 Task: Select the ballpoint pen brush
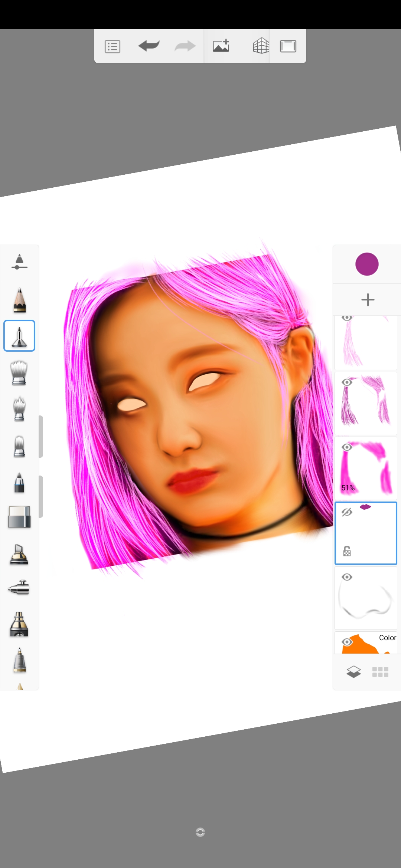point(19,660)
